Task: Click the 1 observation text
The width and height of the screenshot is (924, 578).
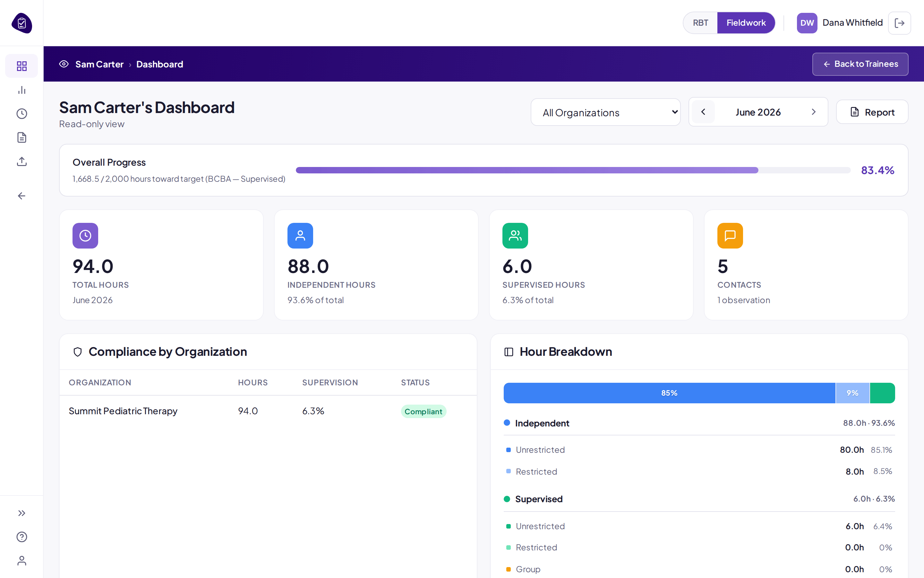Action: coord(744,300)
